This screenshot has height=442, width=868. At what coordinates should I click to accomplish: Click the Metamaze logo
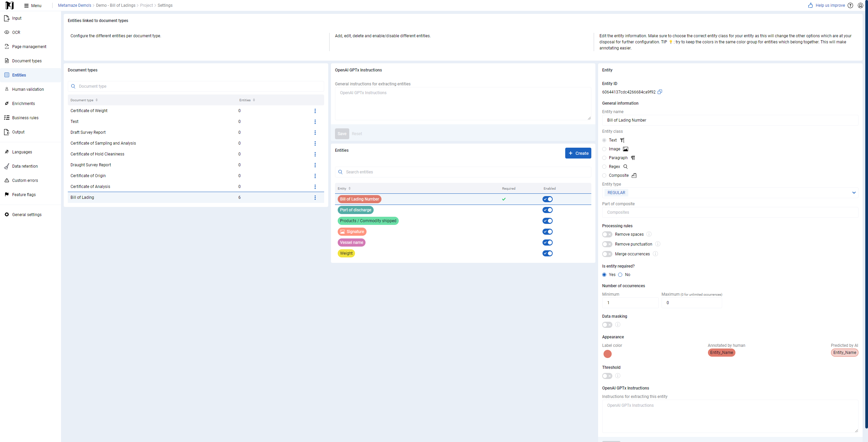9,5
